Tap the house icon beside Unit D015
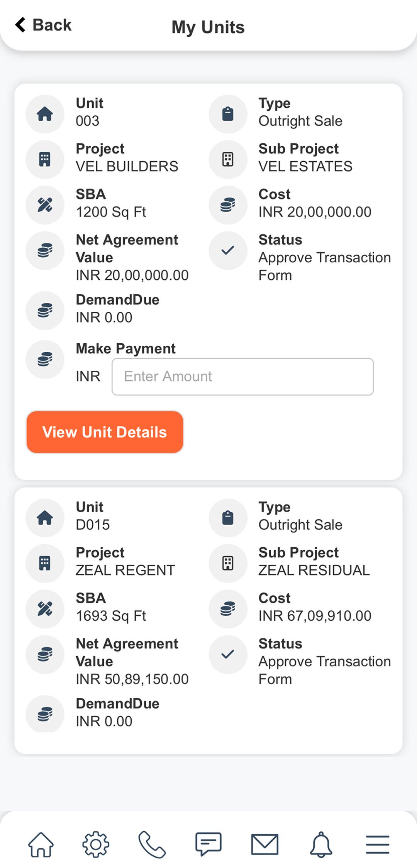Viewport: 417px width, 868px height. [45, 518]
